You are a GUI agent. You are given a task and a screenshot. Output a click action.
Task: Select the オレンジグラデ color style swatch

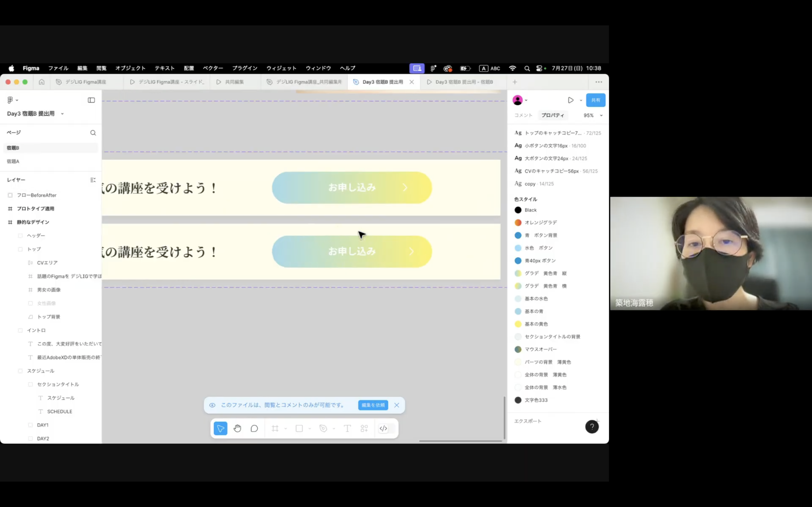518,223
